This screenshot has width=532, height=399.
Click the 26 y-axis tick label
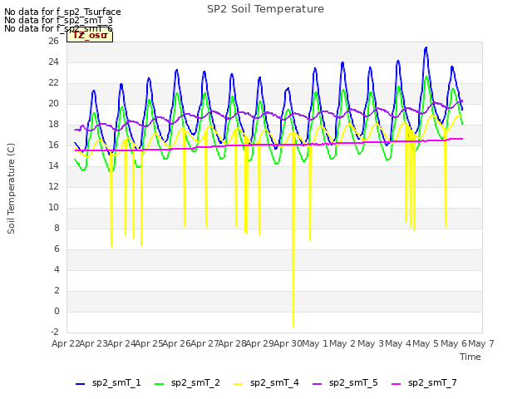pyautogui.click(x=53, y=41)
